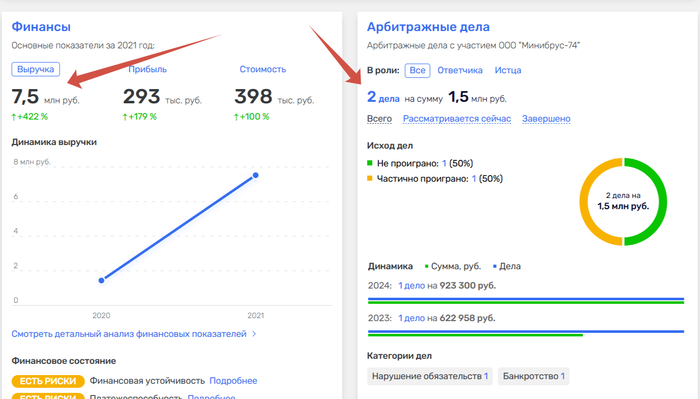
Task: Click the chevron after financial analysis link
Action: coord(254,334)
